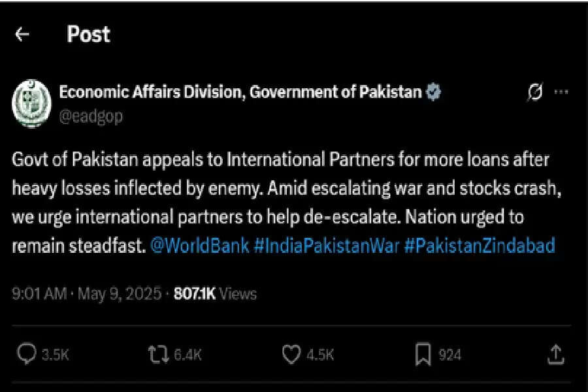Click the share upload icon
The image size is (588, 392).
click(556, 355)
